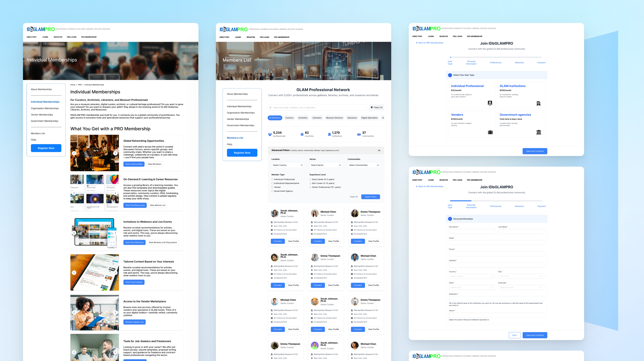Check the Individual Professional member type
The width and height of the screenshot is (644, 361).
[x=272, y=179]
